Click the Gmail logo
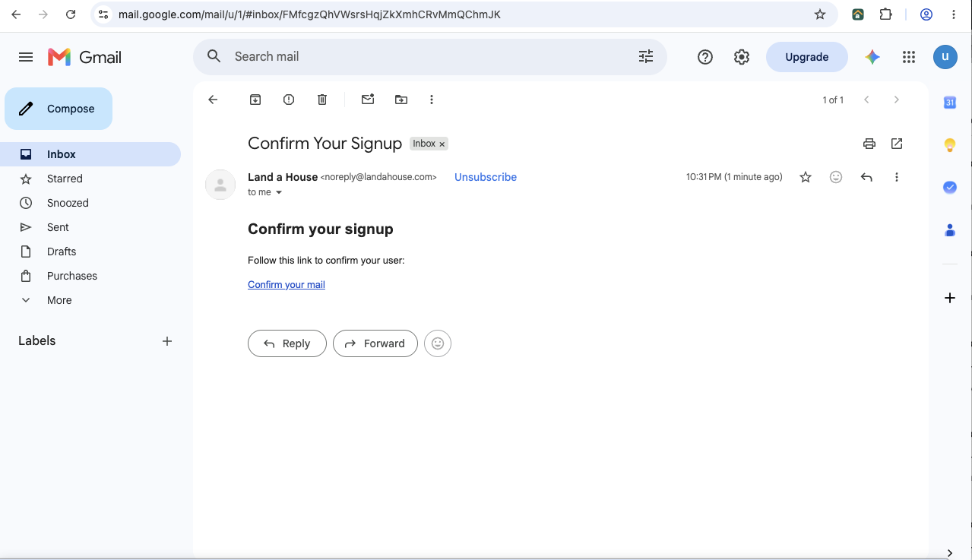This screenshot has width=972, height=560. coord(84,57)
